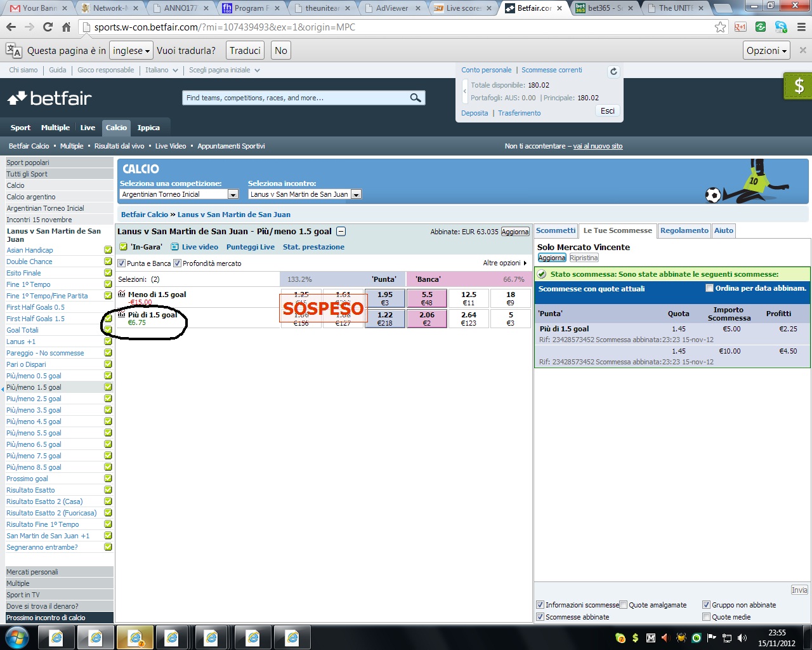The width and height of the screenshot is (812, 650).
Task: Open the translate Opzioni dropdown
Action: [x=766, y=51]
